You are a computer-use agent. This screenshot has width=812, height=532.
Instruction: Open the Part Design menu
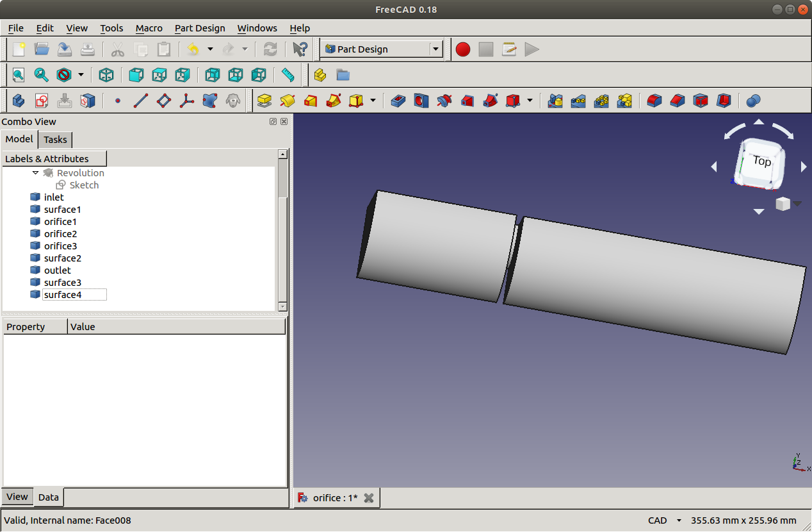200,28
